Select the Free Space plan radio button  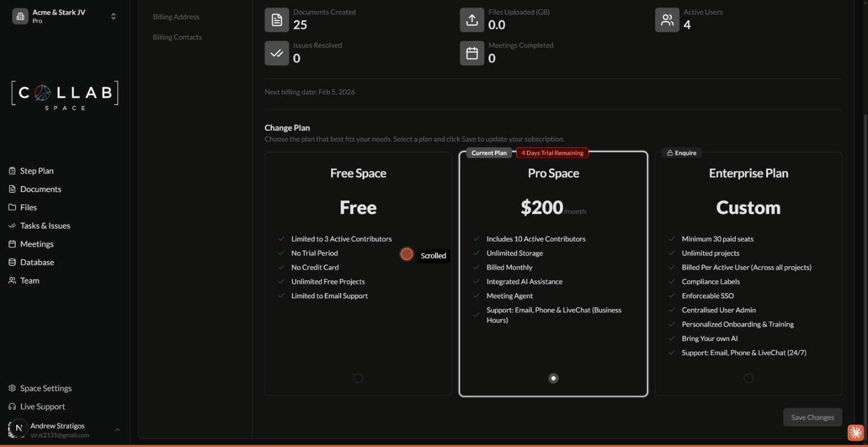(x=358, y=378)
